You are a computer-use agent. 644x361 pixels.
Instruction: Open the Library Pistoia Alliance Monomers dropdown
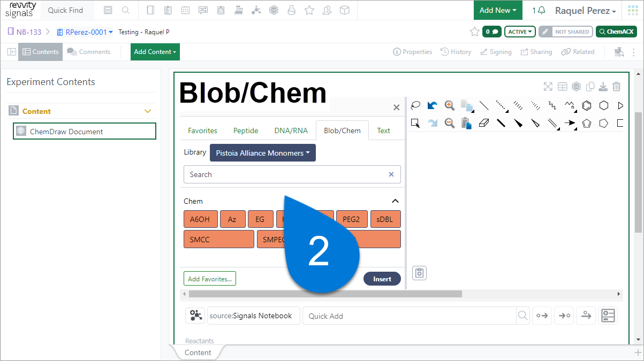tap(263, 153)
